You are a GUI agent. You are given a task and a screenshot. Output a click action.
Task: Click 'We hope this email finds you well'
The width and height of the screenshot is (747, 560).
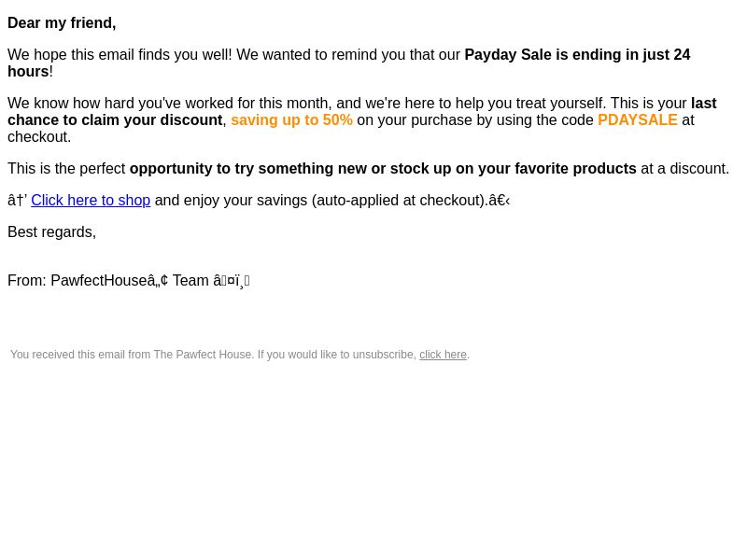120,54
